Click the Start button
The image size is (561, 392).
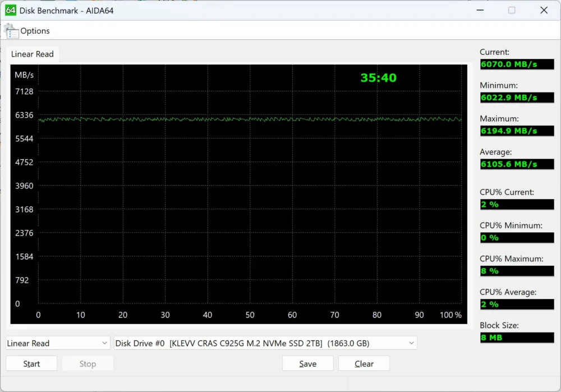[31, 363]
